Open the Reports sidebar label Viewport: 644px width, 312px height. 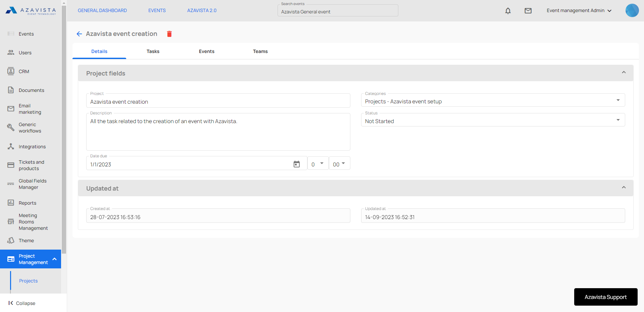tap(28, 203)
